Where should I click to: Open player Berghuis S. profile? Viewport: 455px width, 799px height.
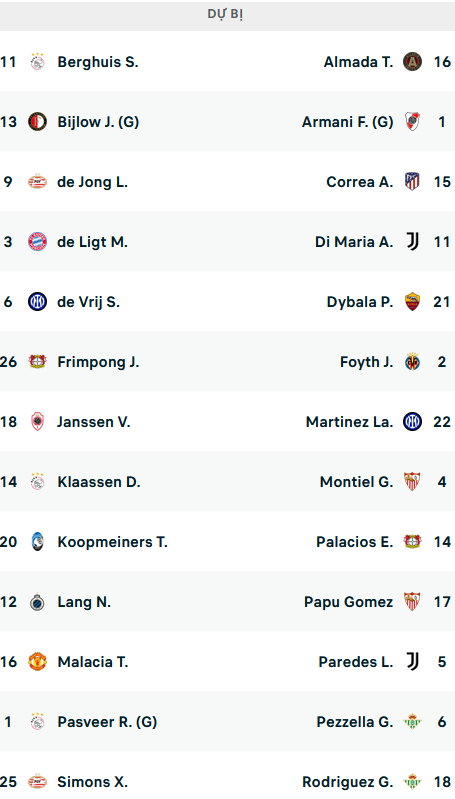tap(98, 62)
